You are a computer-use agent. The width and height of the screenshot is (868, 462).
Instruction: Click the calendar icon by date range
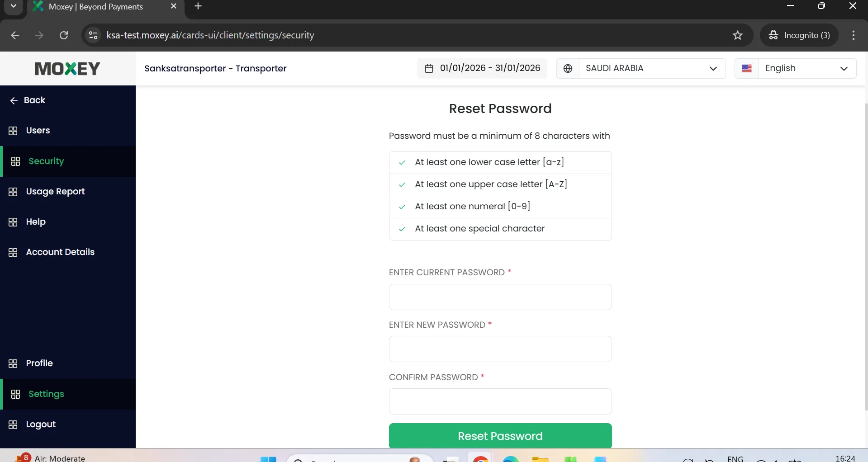click(429, 68)
